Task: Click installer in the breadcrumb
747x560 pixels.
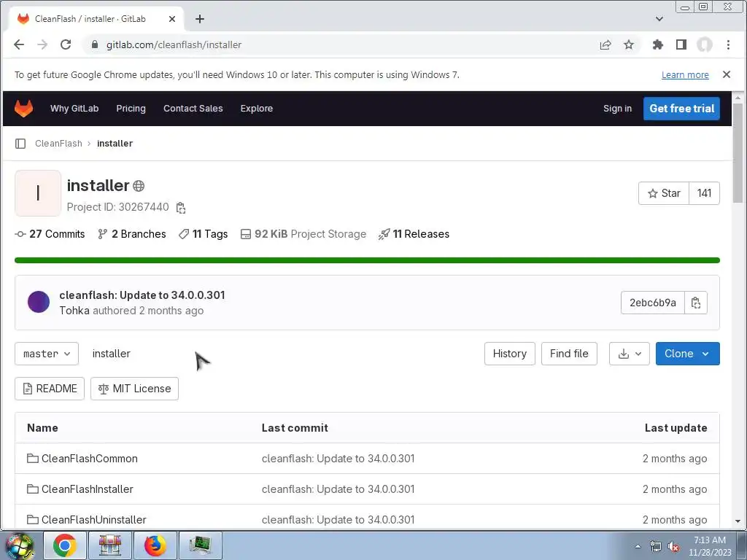Action: [115, 144]
